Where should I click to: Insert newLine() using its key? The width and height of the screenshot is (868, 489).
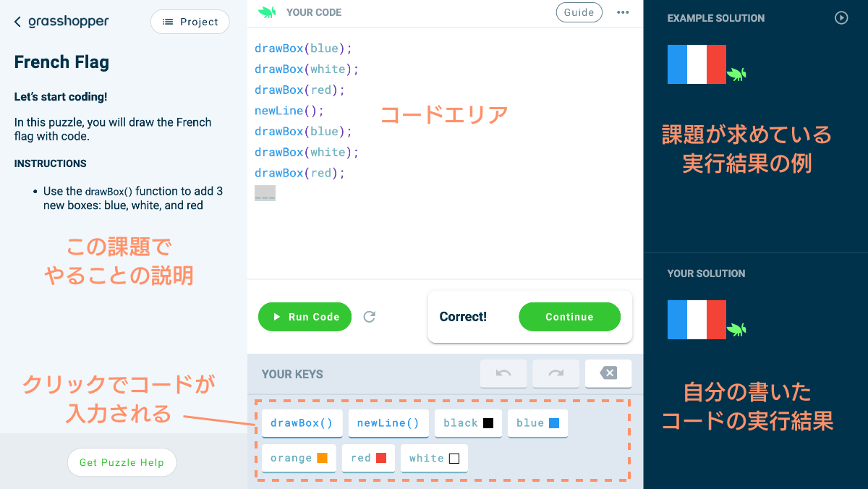388,423
